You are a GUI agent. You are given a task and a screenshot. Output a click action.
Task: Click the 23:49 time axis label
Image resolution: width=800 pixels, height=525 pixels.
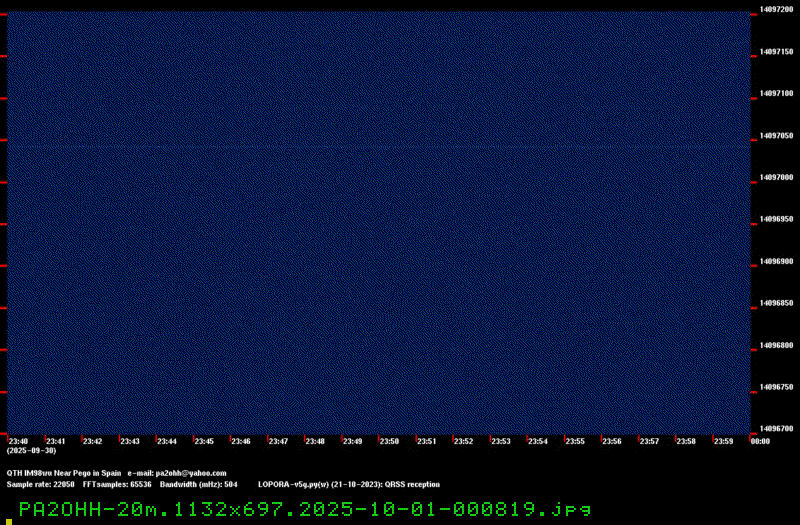point(353,441)
